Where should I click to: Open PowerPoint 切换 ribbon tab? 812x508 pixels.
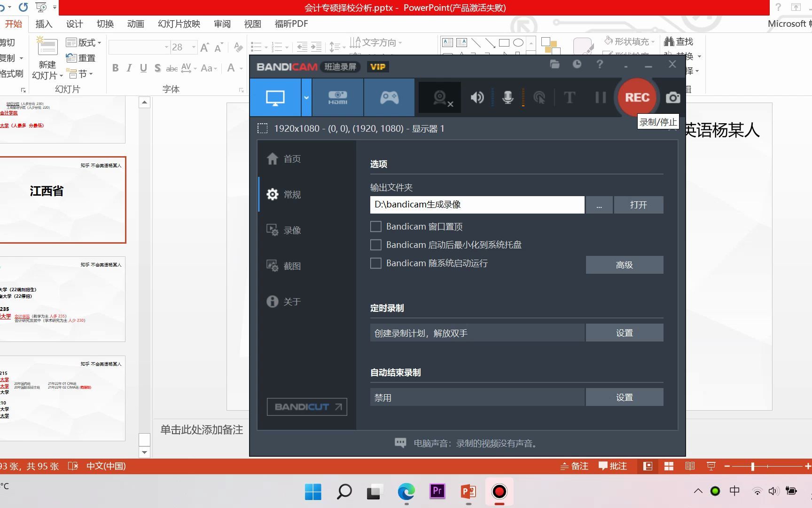click(x=105, y=24)
